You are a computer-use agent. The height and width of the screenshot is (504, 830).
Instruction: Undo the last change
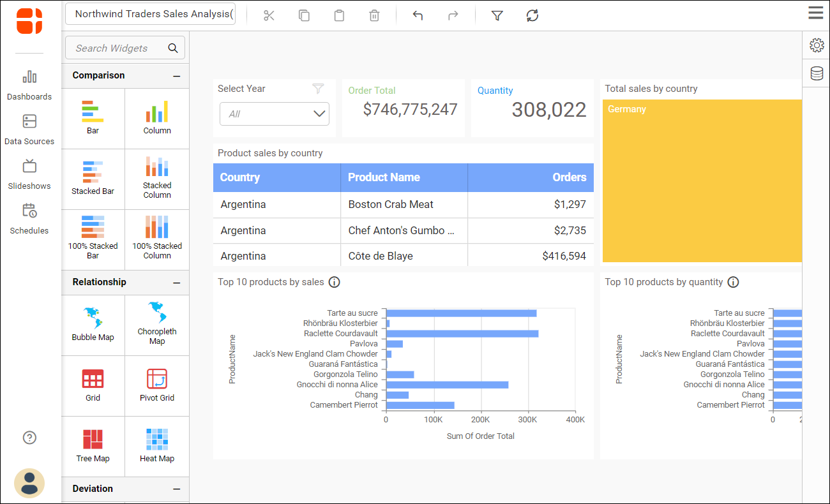pyautogui.click(x=418, y=15)
